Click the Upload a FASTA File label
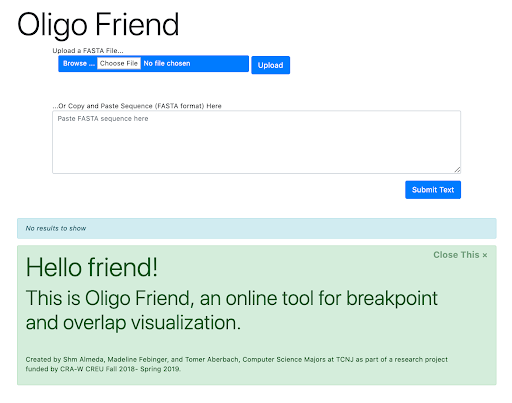The width and height of the screenshot is (512, 403). pyautogui.click(x=88, y=51)
